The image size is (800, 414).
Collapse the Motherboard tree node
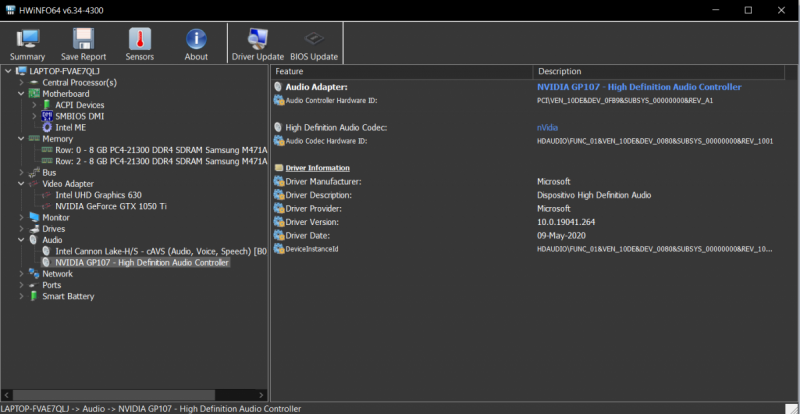(x=21, y=93)
